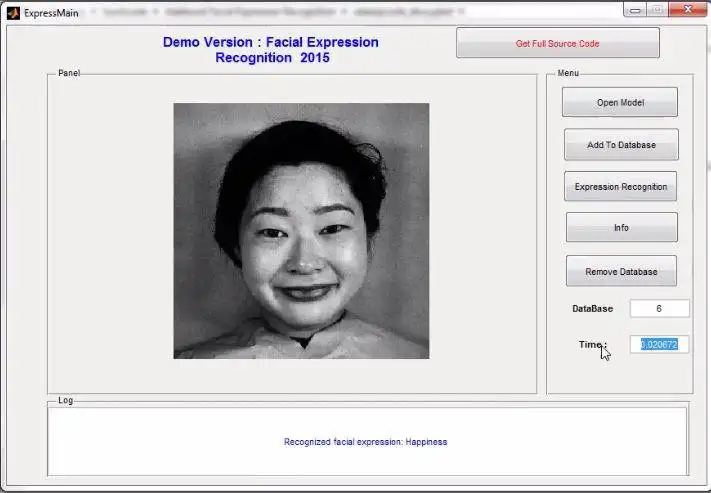Click the 'Time :' label
The height and width of the screenshot is (493, 711).
pyautogui.click(x=592, y=344)
